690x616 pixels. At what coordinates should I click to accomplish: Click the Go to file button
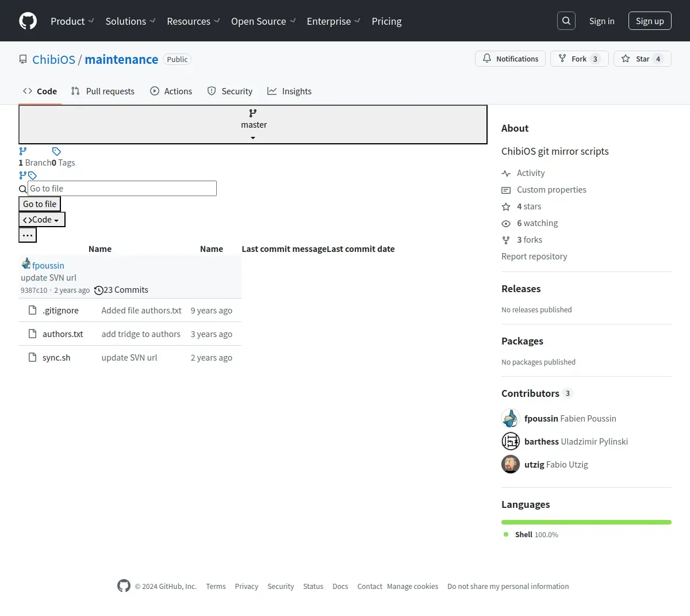40,204
